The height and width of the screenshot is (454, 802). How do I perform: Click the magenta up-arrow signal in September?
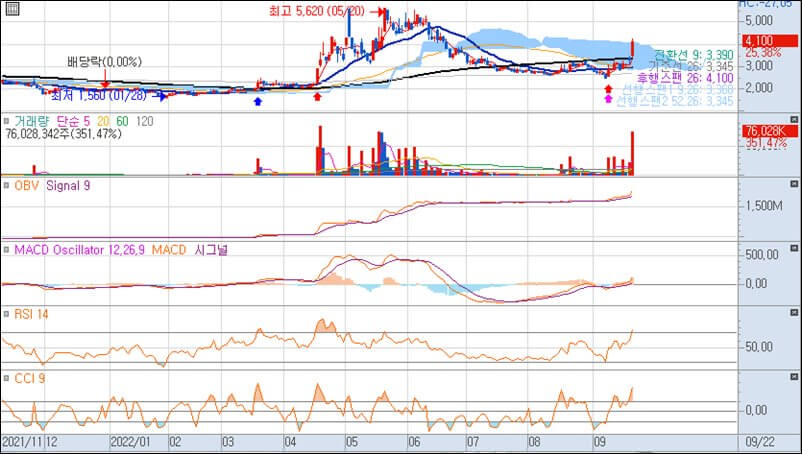(608, 99)
